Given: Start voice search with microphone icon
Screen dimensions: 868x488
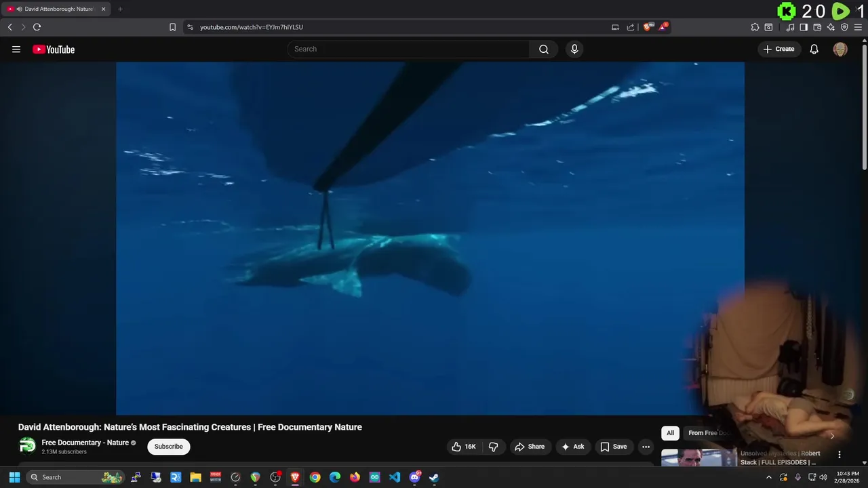Looking at the screenshot, I should (574, 49).
